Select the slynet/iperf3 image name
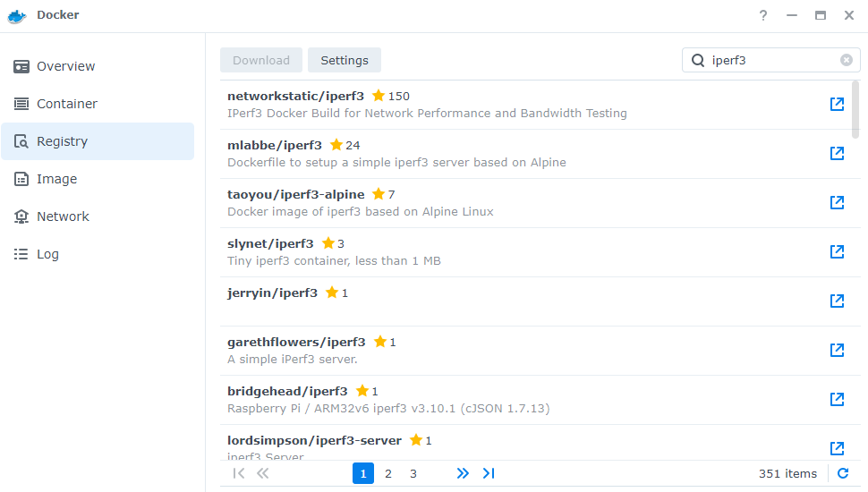Image resolution: width=868 pixels, height=492 pixels. (x=270, y=244)
